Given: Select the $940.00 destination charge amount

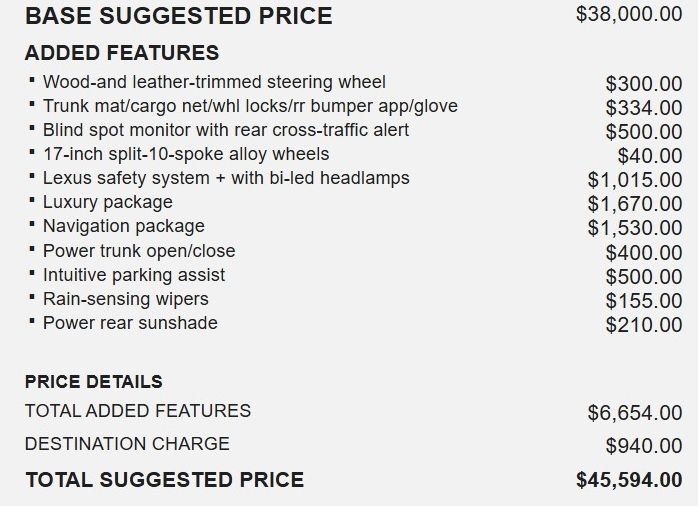Looking at the screenshot, I should click(x=644, y=446).
